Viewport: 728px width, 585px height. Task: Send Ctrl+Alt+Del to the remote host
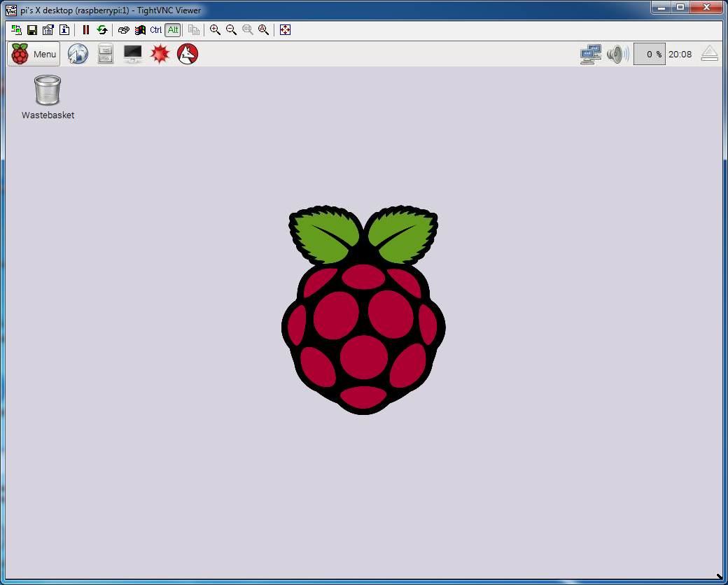[123, 30]
